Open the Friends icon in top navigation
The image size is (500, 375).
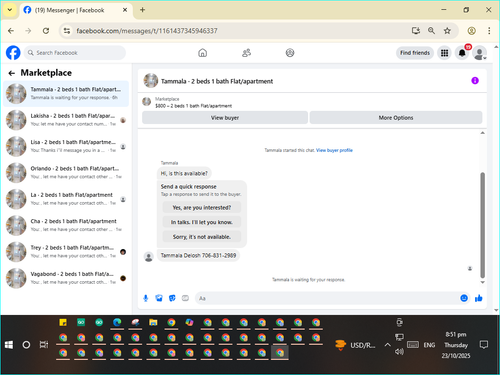(246, 53)
